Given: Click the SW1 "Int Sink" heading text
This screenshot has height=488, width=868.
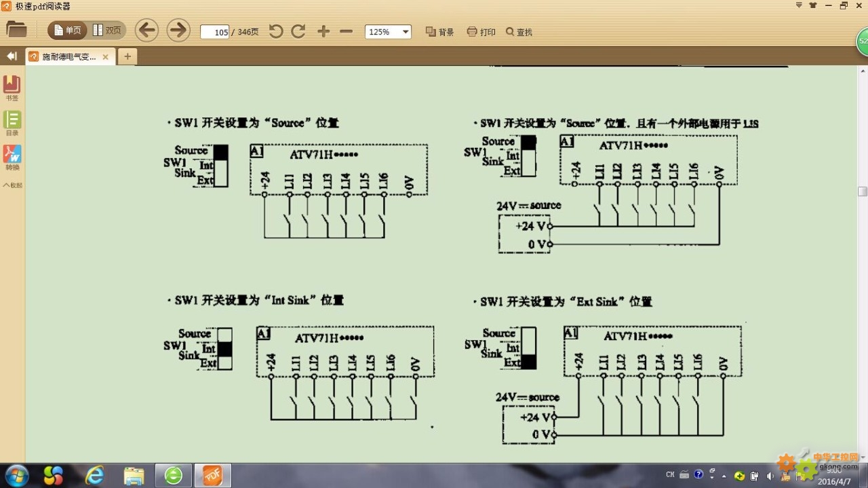Looking at the screenshot, I should pyautogui.click(x=259, y=300).
